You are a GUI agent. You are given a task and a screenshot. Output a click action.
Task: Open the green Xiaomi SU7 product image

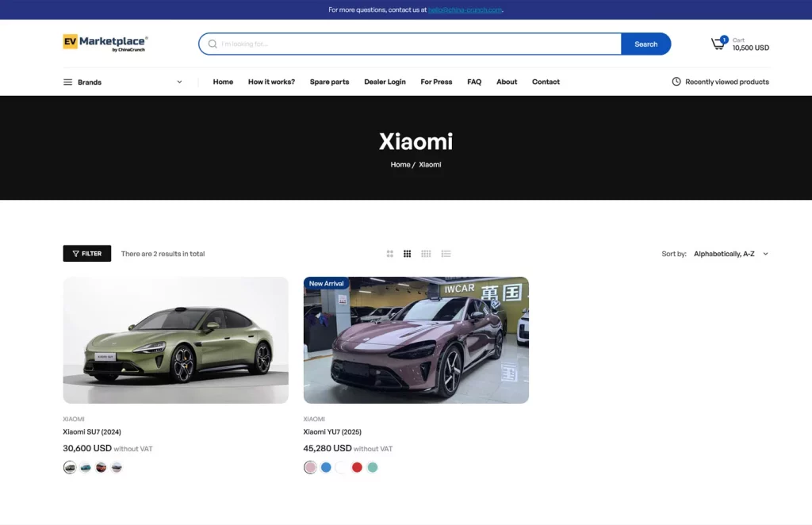[x=175, y=340]
